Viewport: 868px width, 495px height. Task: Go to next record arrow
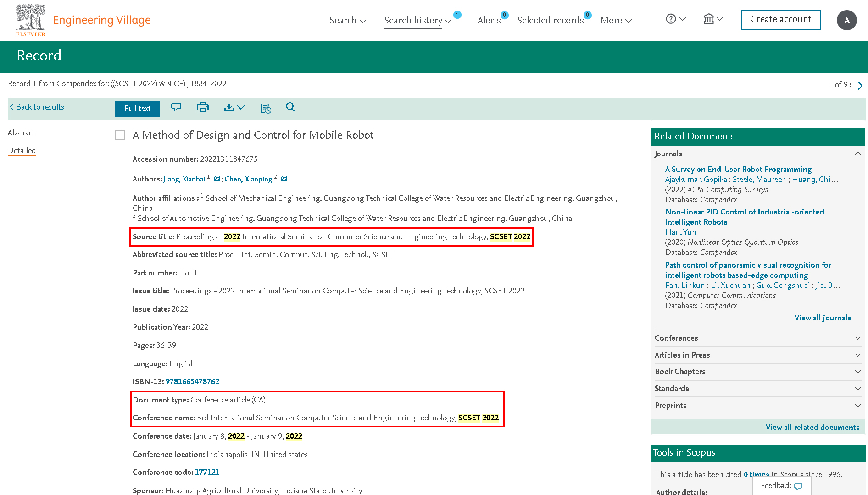(860, 85)
